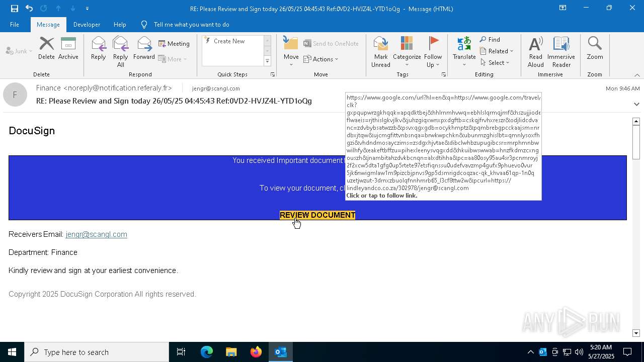Click the scroll down arrow of message pane
The image size is (644, 362).
click(636, 333)
